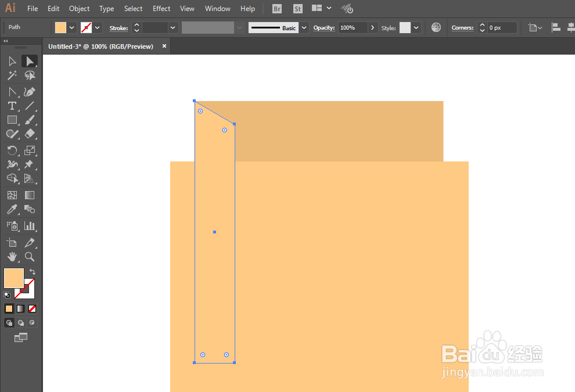575x392 pixels.
Task: Open the Edit menu
Action: point(53,9)
